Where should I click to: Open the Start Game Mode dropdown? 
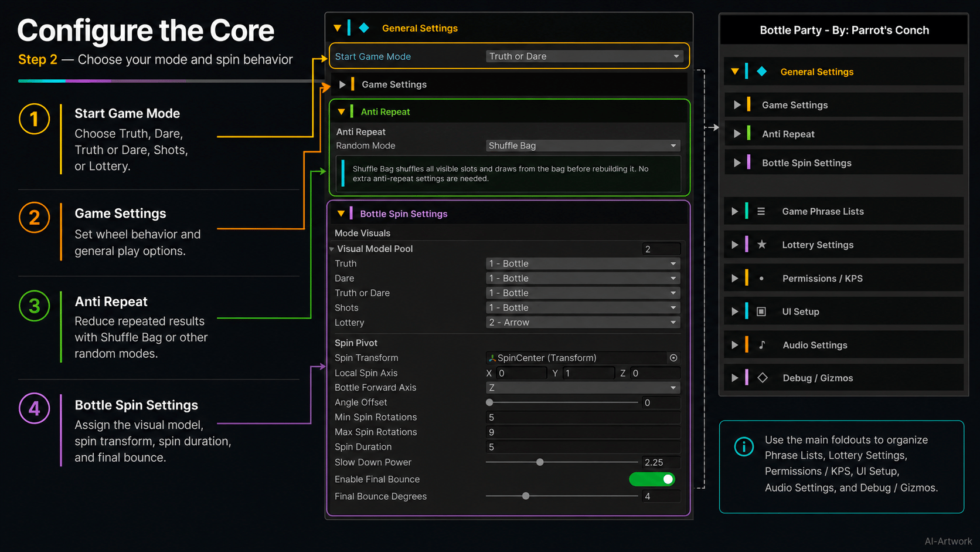click(x=584, y=56)
